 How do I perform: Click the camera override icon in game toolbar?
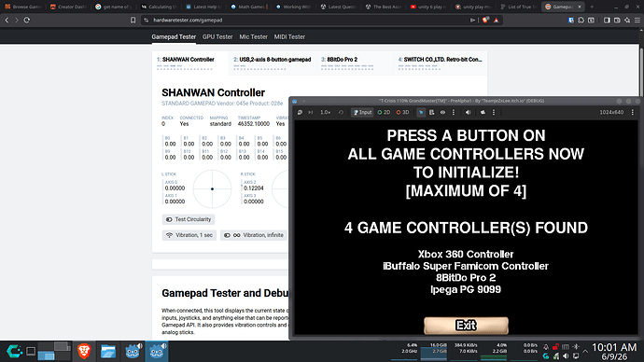coord(483,112)
